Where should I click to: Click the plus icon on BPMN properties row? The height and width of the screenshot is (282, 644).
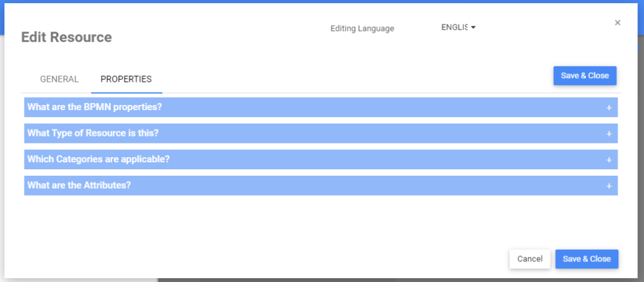tap(609, 108)
